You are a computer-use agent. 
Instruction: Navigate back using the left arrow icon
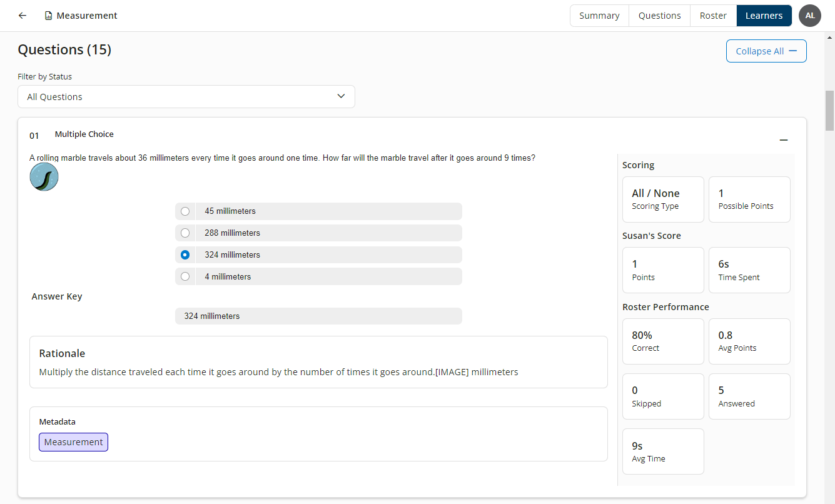point(22,15)
